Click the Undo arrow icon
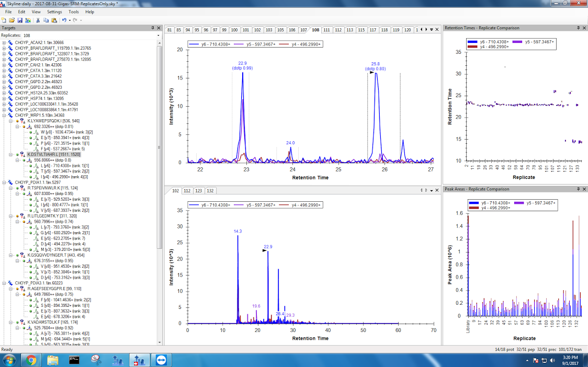 [64, 20]
